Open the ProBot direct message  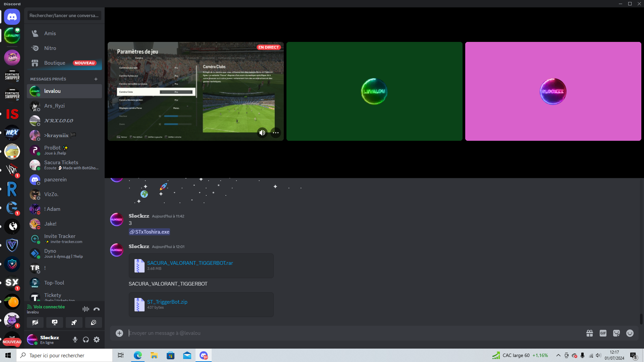[x=64, y=150]
